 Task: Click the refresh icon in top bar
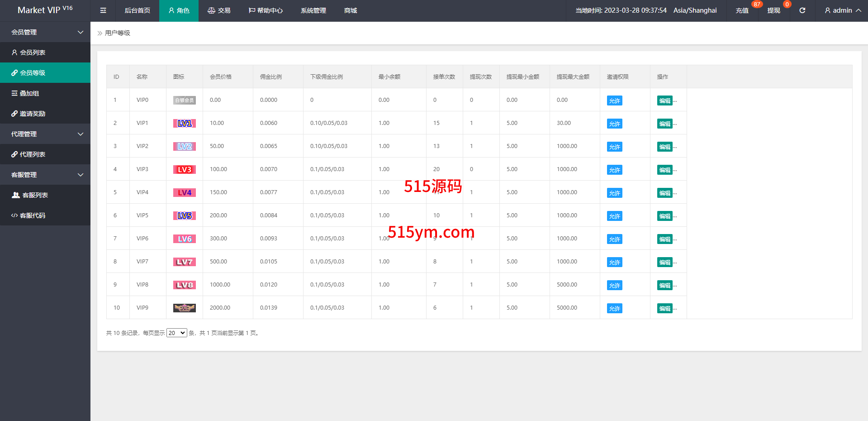click(x=802, y=10)
